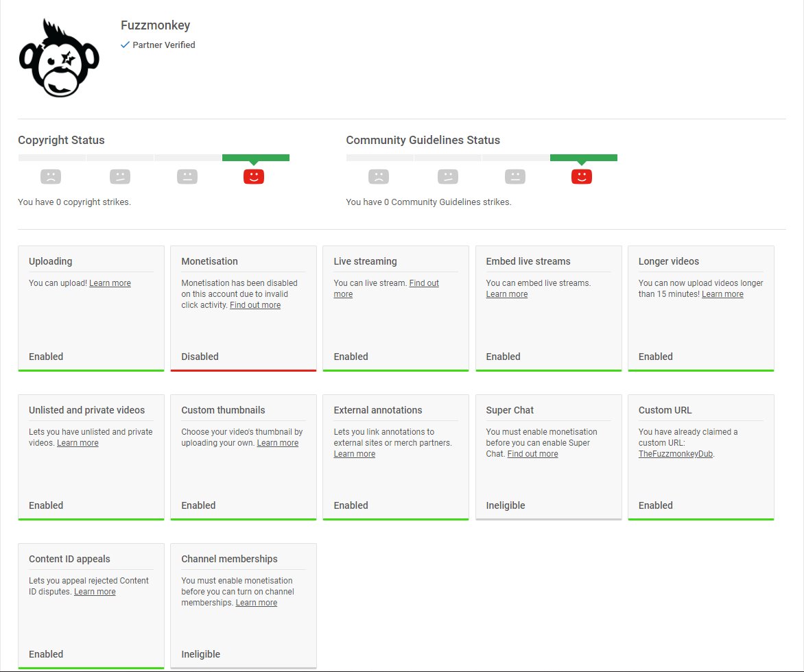
Task: Click the Enabled status in Uploading card
Action: [46, 357]
